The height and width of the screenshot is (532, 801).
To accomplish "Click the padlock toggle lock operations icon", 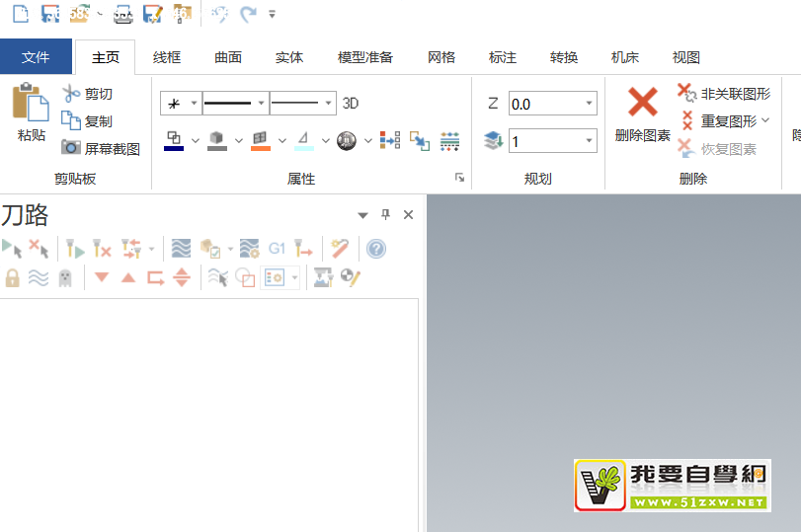I will [x=12, y=277].
